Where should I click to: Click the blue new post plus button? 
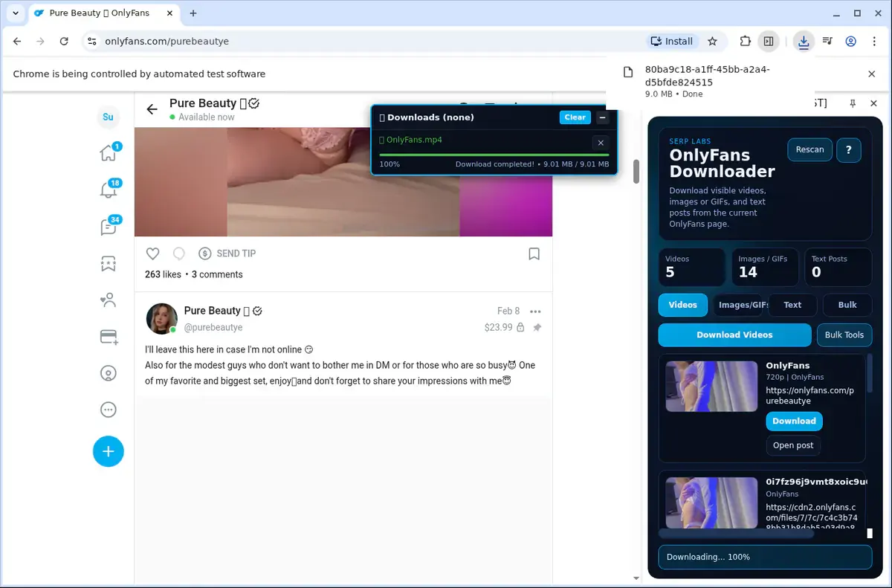109,451
